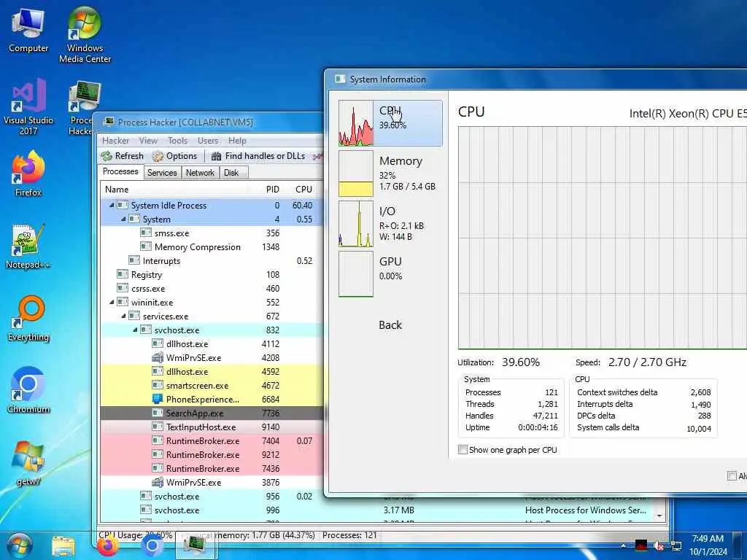The image size is (747, 560).
Task: Sort by the Name column header
Action: coord(174,189)
